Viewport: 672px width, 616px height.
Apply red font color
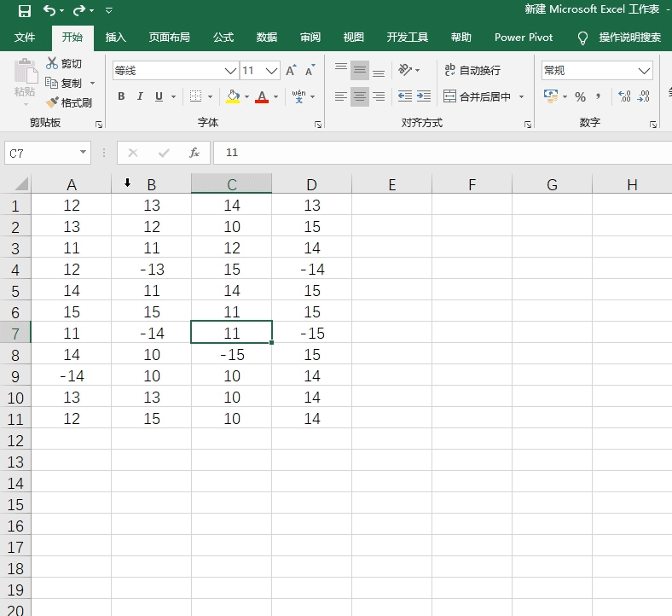tap(262, 96)
